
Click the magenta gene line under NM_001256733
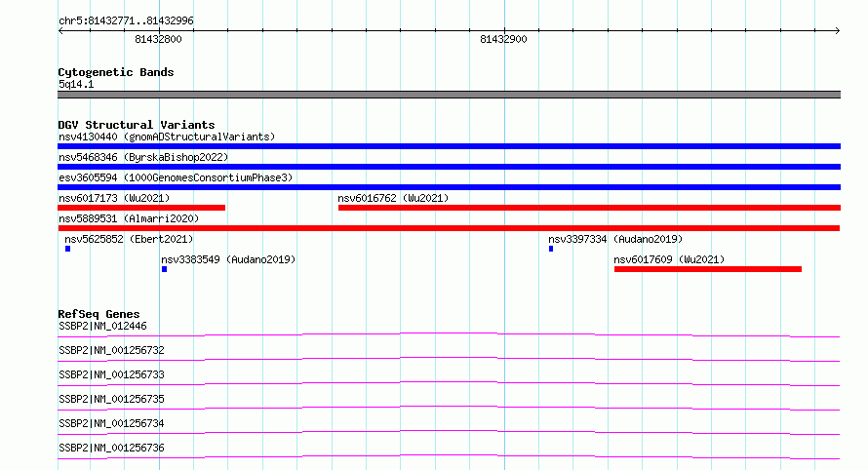click(x=449, y=383)
